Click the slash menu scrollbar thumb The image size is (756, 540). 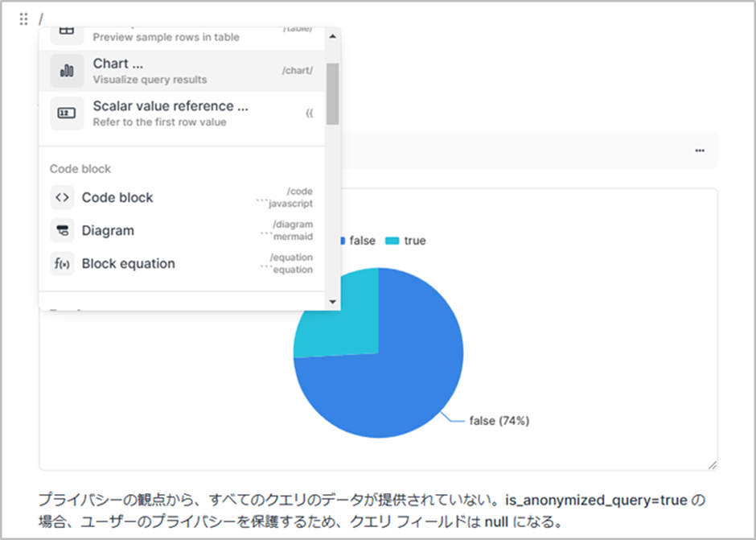coord(332,93)
